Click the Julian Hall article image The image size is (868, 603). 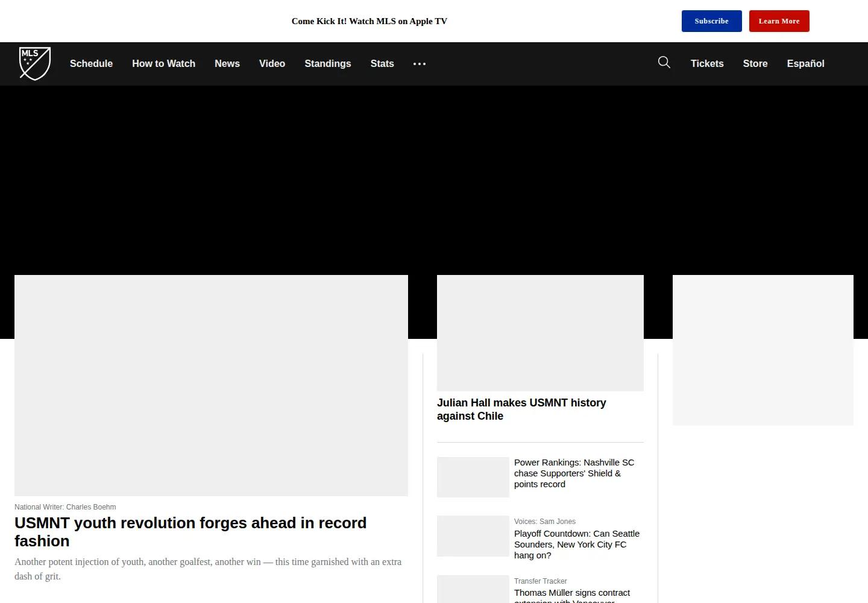click(540, 333)
